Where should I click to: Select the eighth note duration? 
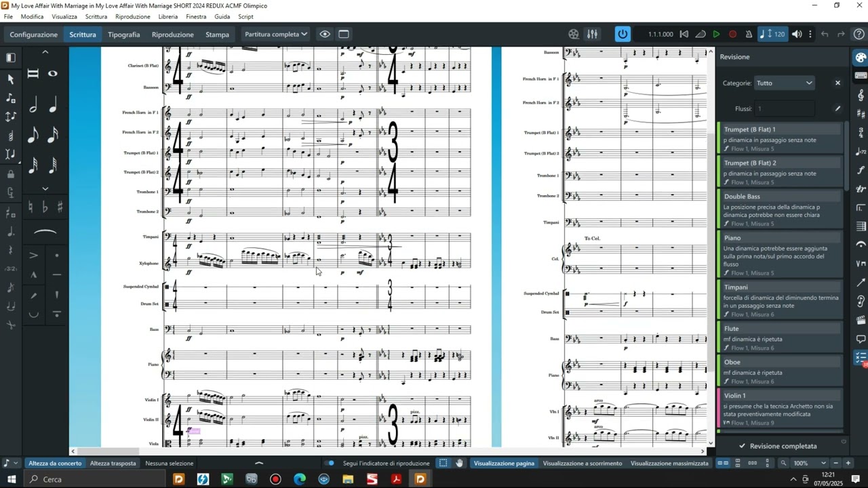click(33, 134)
